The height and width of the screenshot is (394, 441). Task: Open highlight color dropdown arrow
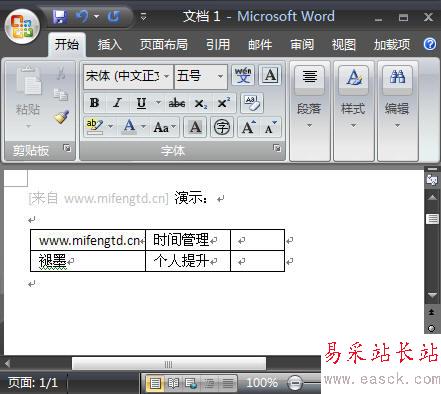tap(111, 126)
